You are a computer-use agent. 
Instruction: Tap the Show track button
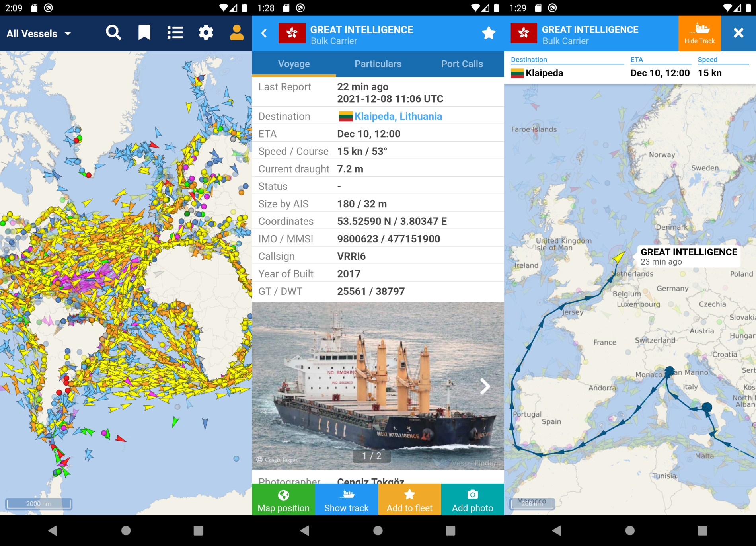(x=346, y=500)
